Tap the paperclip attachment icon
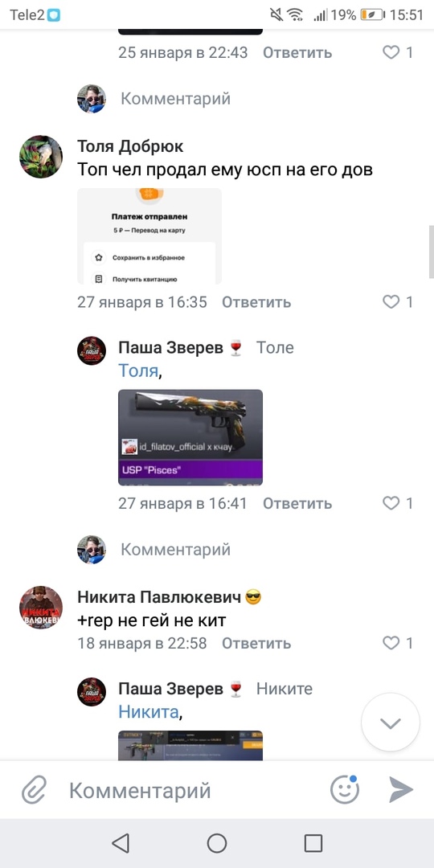434x868 pixels. [35, 790]
